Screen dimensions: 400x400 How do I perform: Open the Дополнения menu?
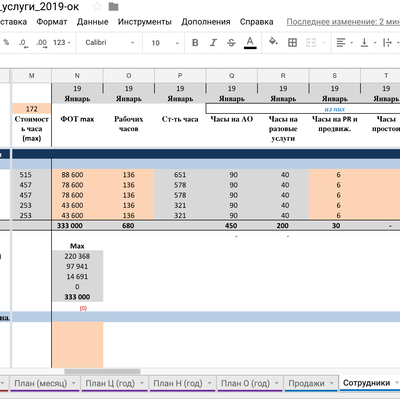pos(206,22)
